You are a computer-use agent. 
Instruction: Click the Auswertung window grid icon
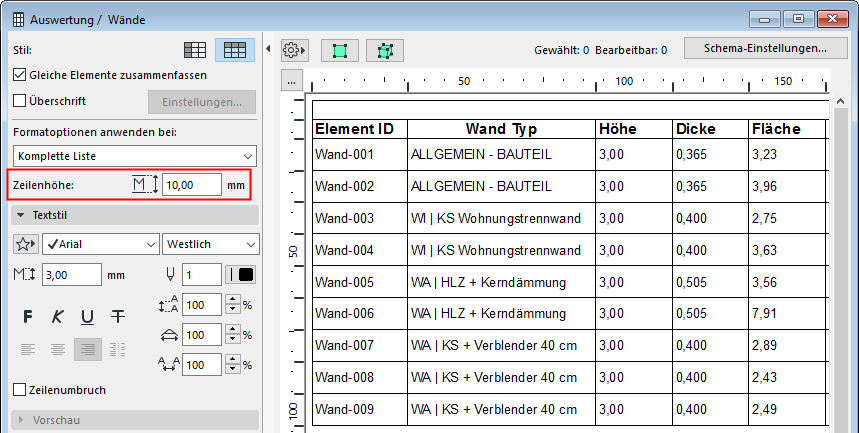19,20
